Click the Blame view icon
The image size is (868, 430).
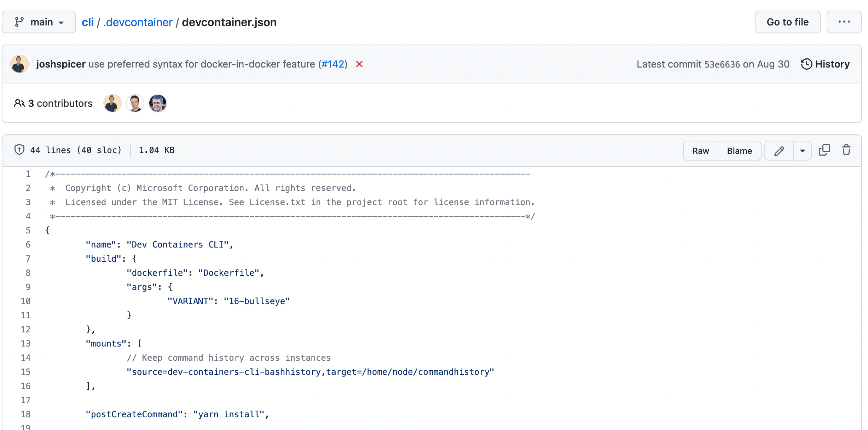(x=740, y=151)
